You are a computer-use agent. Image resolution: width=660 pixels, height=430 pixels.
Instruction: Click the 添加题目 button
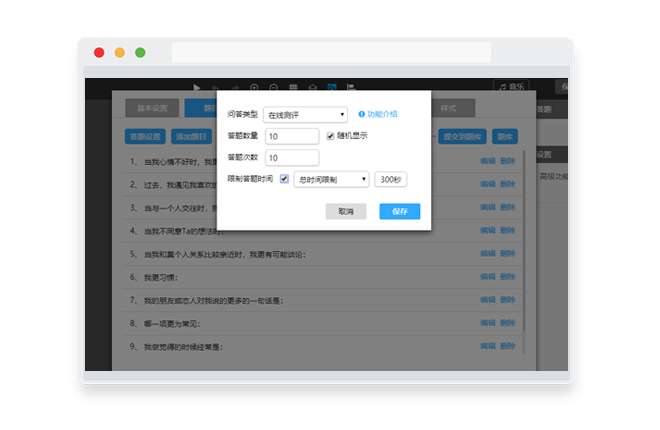click(192, 136)
